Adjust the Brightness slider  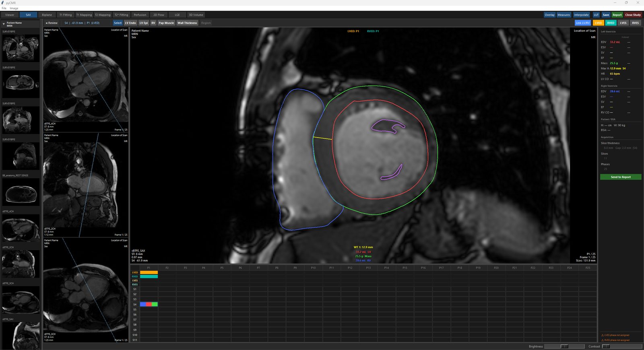[564, 346]
